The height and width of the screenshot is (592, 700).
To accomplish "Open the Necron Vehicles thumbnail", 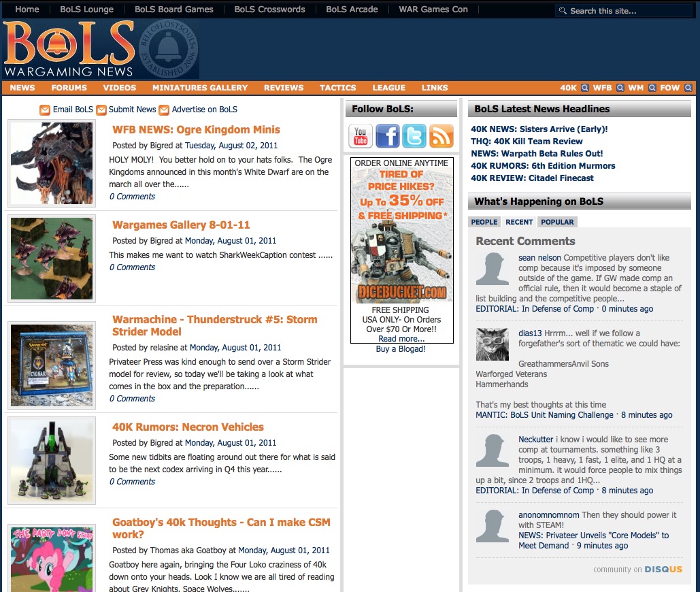I will point(52,461).
